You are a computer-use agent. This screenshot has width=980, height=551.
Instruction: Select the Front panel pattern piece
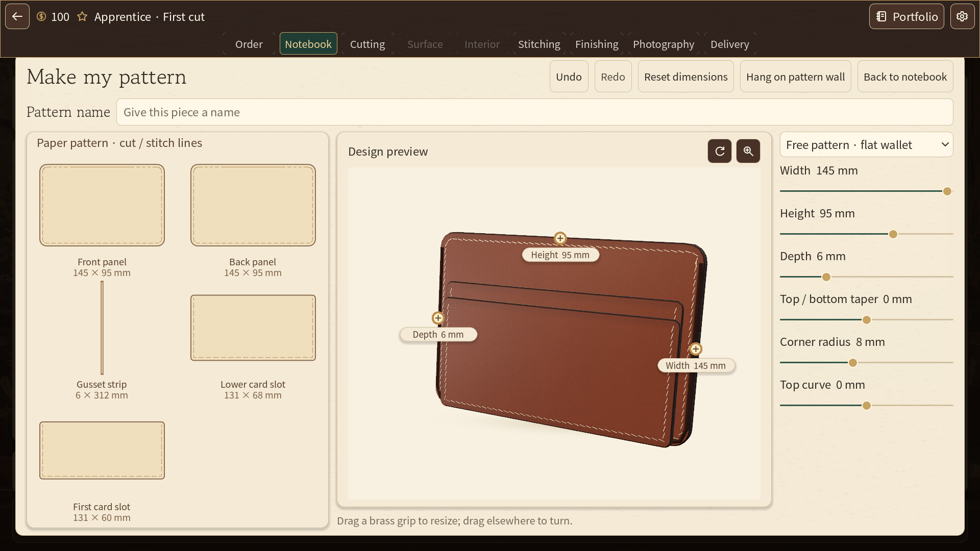click(102, 205)
